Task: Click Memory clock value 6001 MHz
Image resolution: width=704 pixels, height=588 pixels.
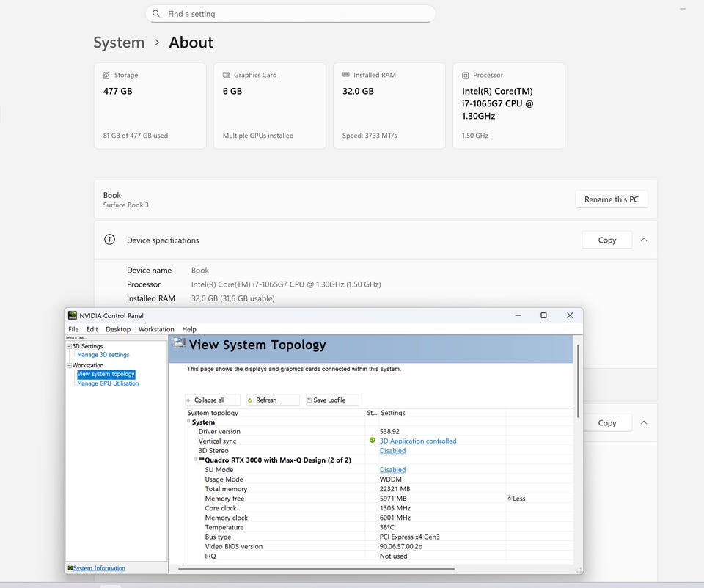Action: click(395, 518)
